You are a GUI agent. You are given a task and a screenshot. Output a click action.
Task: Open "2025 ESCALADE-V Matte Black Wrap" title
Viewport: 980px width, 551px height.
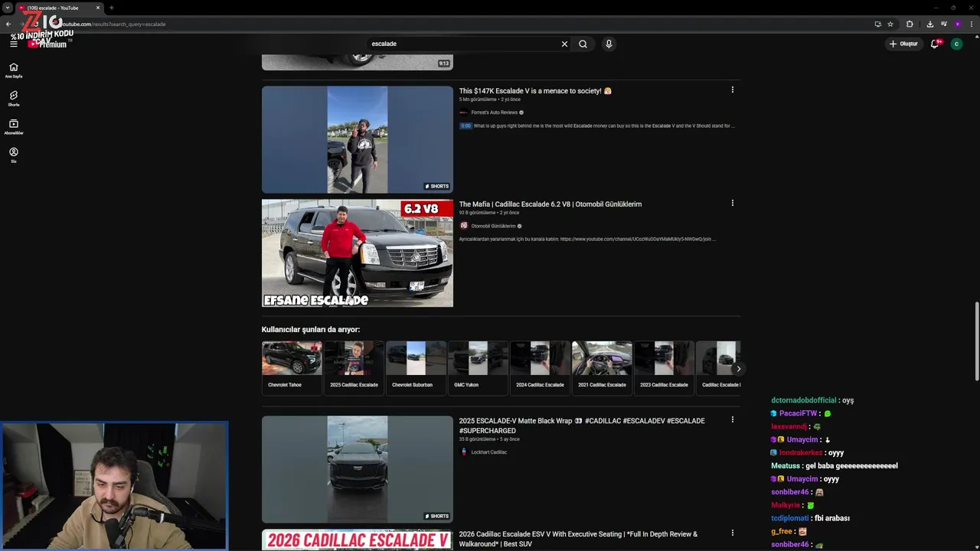(x=582, y=425)
